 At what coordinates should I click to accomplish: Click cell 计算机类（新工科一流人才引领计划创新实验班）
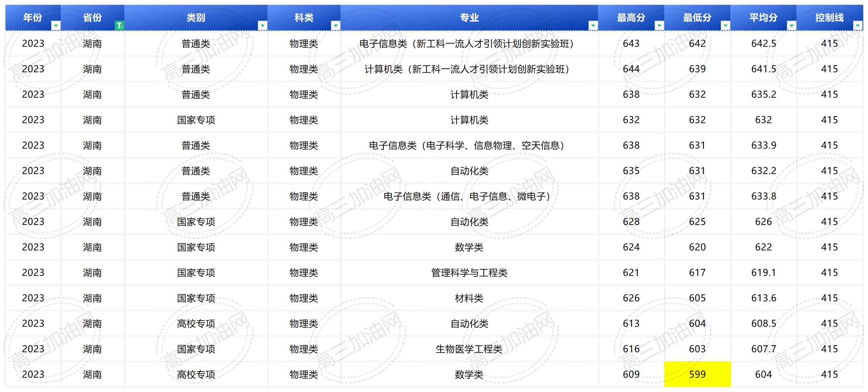[469, 69]
